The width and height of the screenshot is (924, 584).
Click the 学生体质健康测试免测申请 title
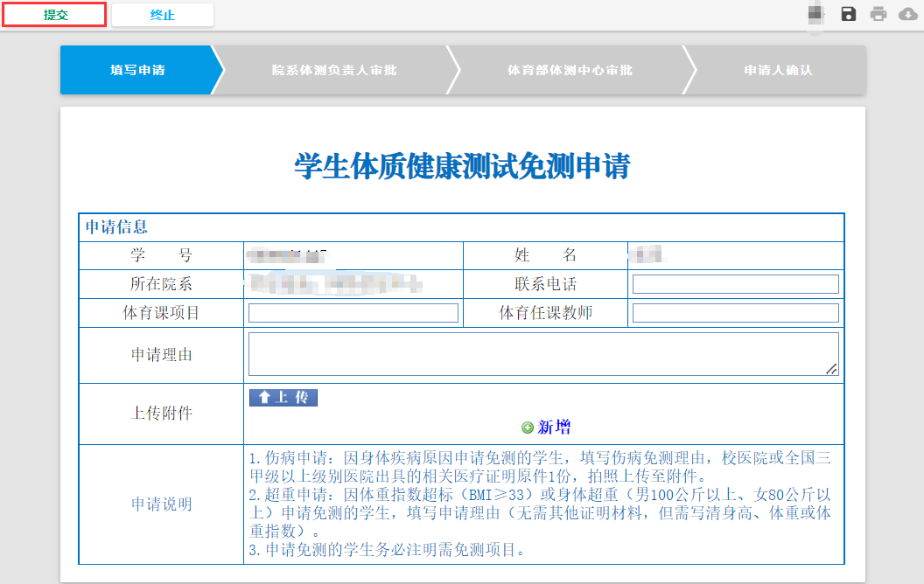[x=463, y=166]
